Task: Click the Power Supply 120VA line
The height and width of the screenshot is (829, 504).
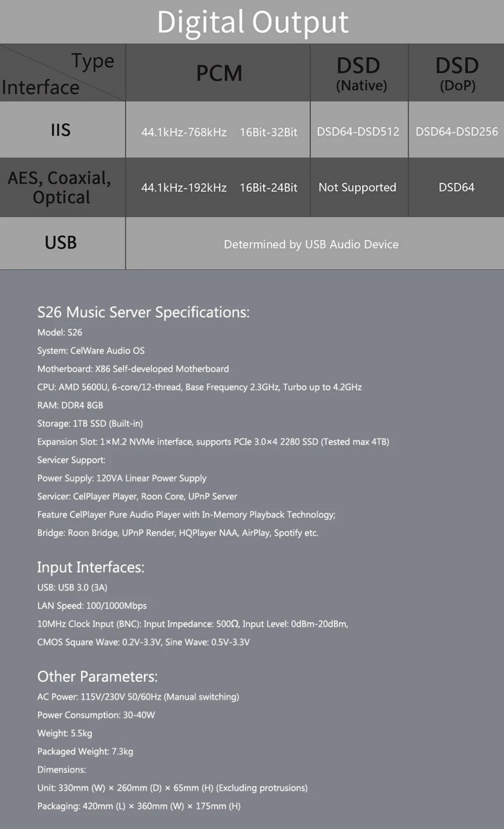Action: 121,478
